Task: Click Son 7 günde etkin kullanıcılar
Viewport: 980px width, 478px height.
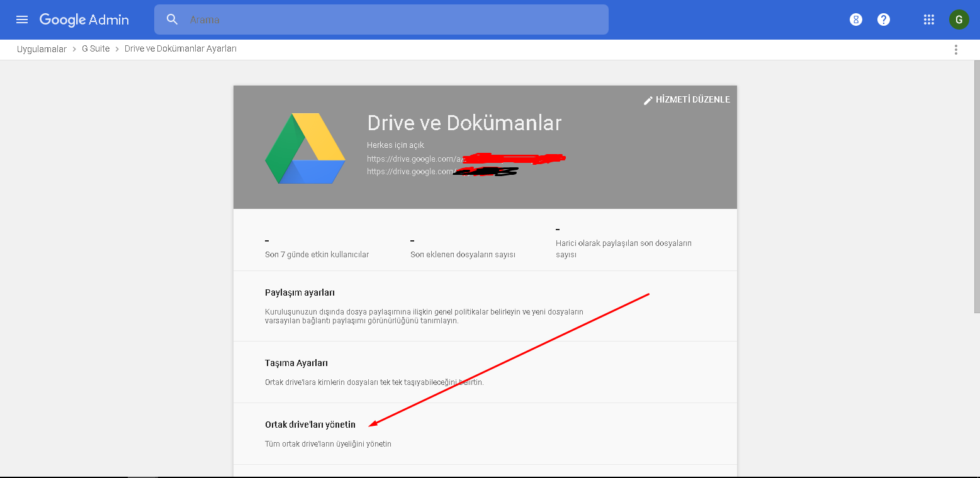Action: pyautogui.click(x=317, y=255)
